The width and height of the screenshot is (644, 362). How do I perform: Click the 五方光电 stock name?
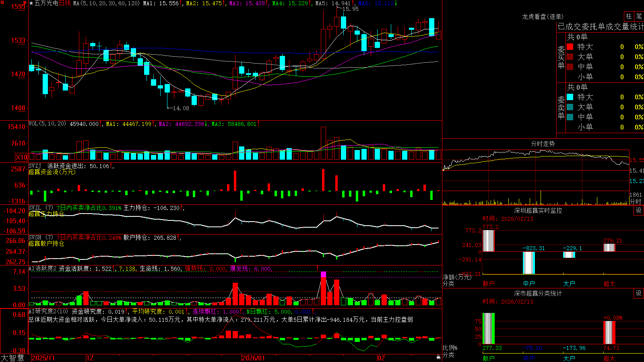point(46,3)
